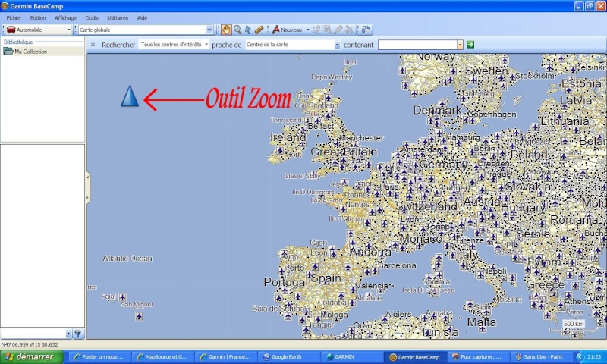The width and height of the screenshot is (607, 364).
Task: Click the Germany map label
Action: point(444,164)
